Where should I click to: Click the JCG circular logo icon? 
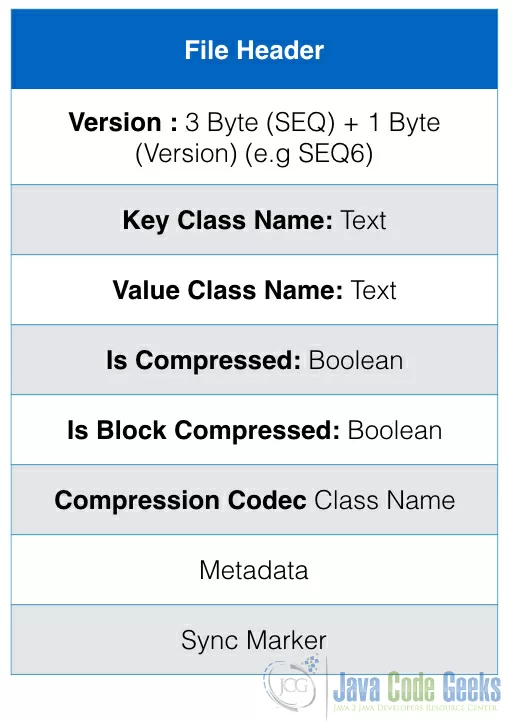[x=291, y=686]
